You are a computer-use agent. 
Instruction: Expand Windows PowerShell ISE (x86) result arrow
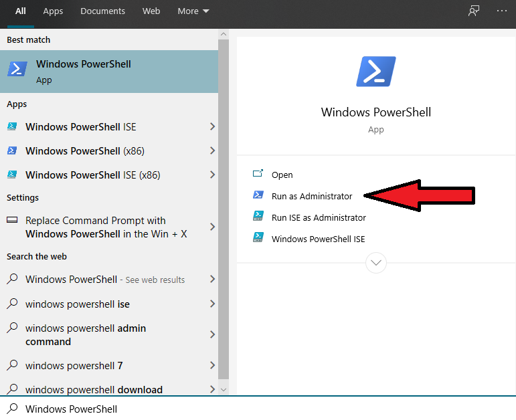213,175
